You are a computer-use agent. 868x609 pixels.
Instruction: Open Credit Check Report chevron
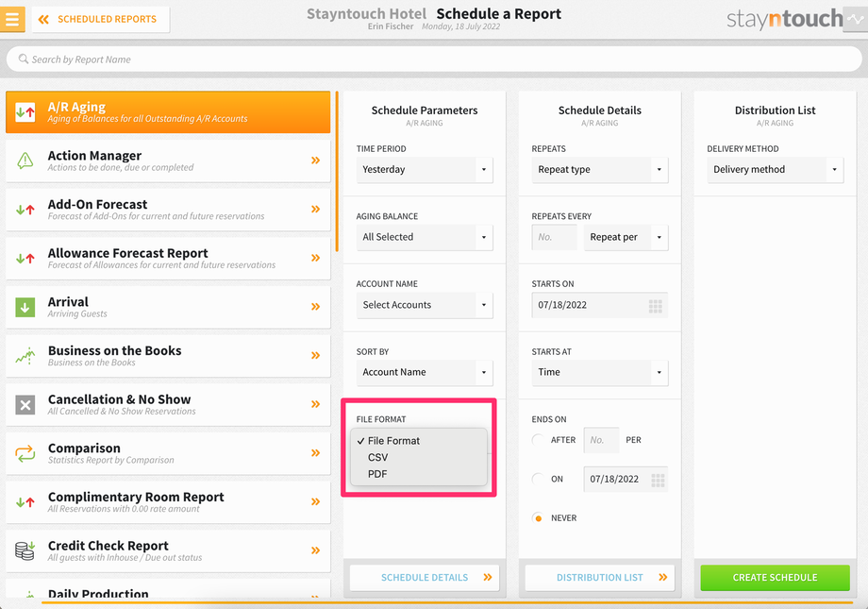click(x=315, y=550)
